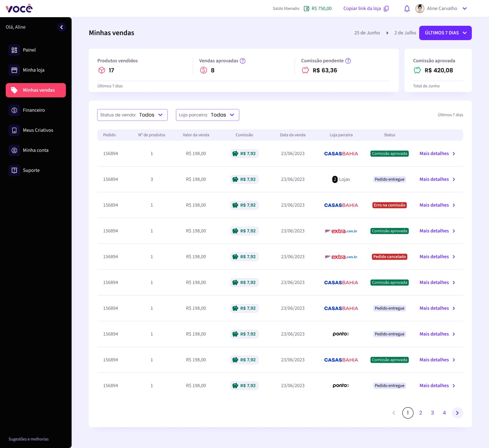Image resolution: width=489 pixels, height=448 pixels.
Task: Click the Minha loja storefront icon
Action: click(x=14, y=70)
